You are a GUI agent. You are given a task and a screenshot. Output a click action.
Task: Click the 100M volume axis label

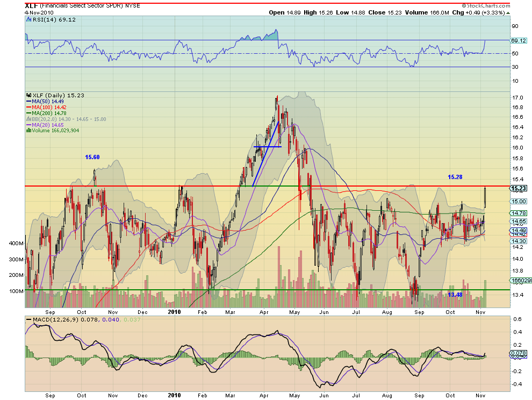click(16, 291)
